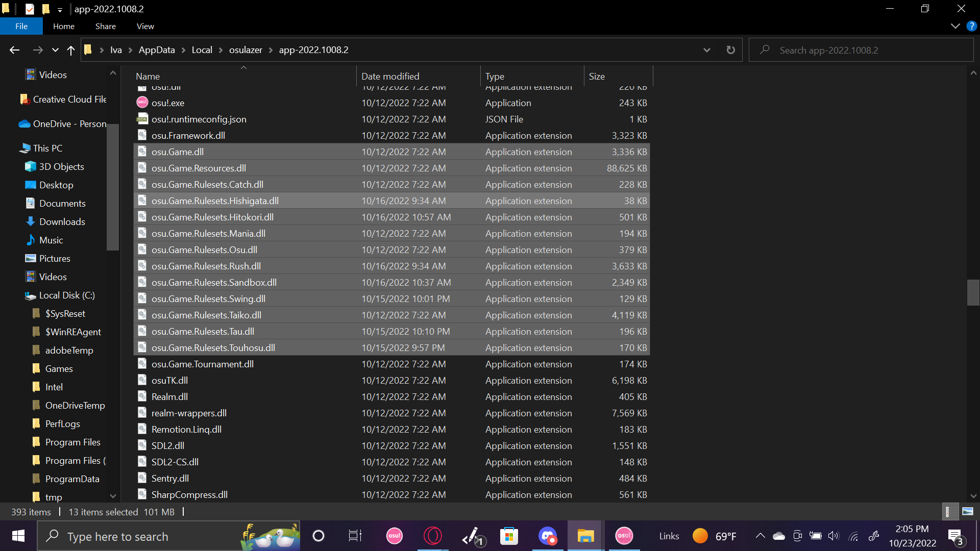Open the Help question mark icon
Image resolution: width=980 pixels, height=551 pixels.
coord(971,26)
